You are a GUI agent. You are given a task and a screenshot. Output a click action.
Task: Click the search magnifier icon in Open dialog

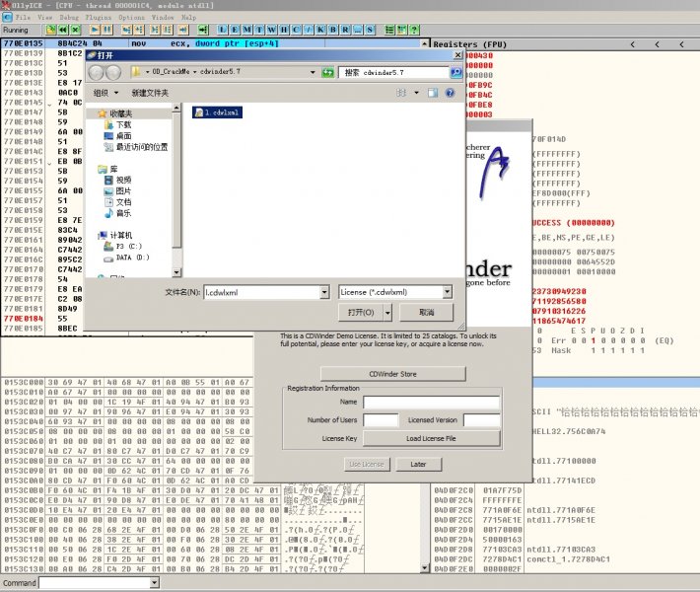pos(455,72)
